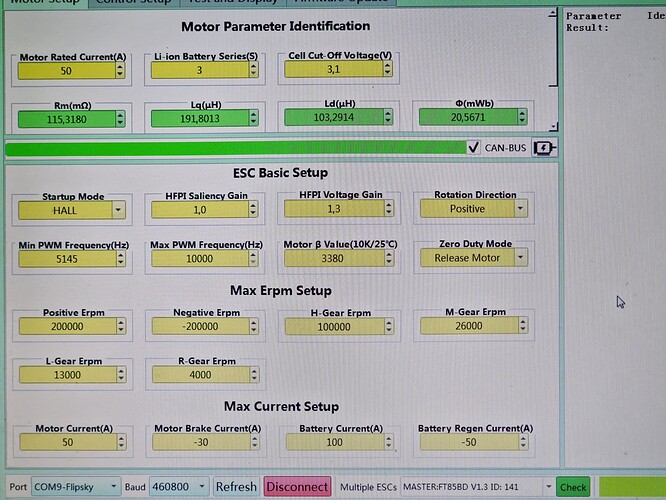The height and width of the screenshot is (500, 666).
Task: Click the Refresh button
Action: (x=236, y=486)
